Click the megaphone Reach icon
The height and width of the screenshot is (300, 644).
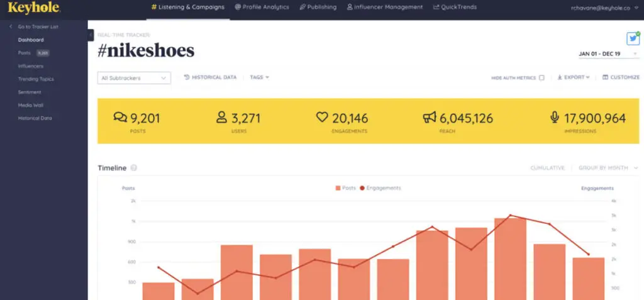coord(430,117)
